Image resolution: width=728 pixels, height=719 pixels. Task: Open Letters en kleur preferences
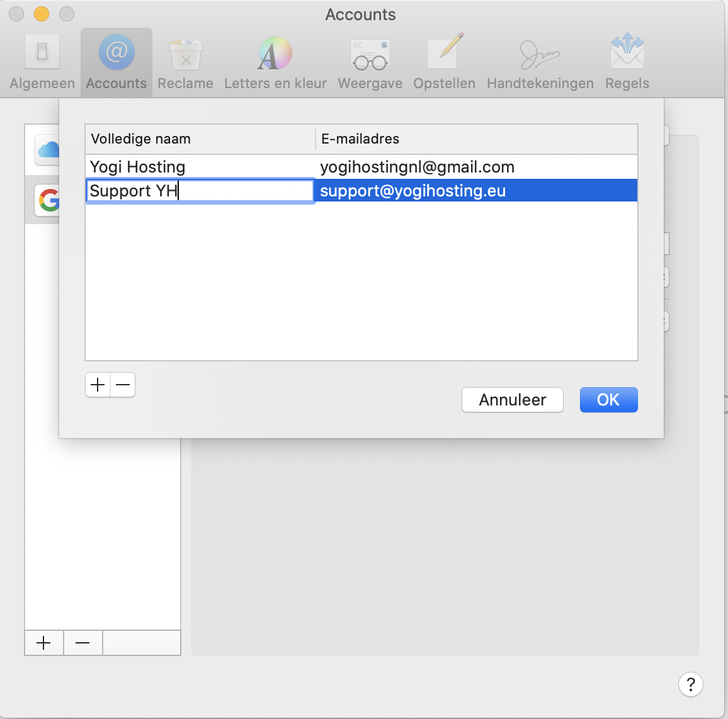[x=275, y=63]
